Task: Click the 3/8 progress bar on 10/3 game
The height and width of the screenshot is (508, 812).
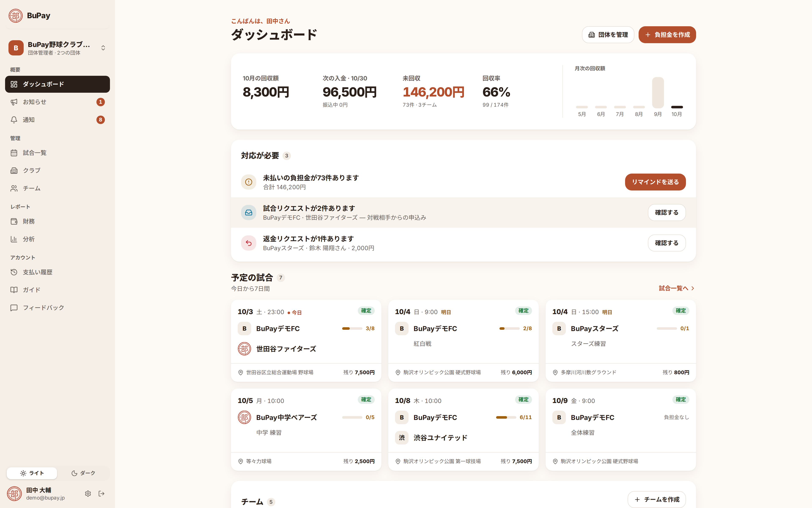Action: [352, 329]
